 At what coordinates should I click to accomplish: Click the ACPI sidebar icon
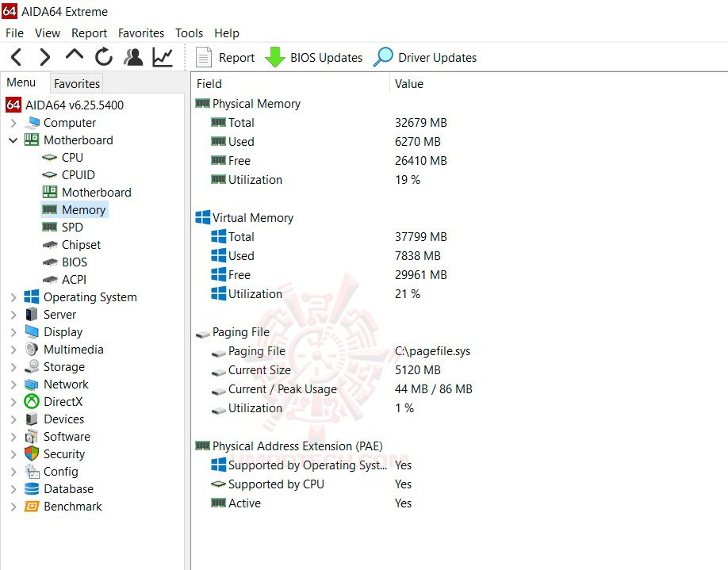pos(50,279)
